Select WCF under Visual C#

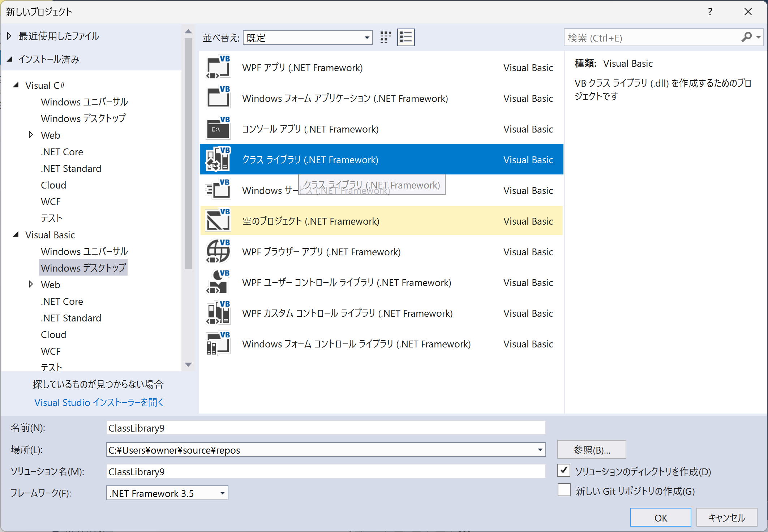pyautogui.click(x=51, y=202)
